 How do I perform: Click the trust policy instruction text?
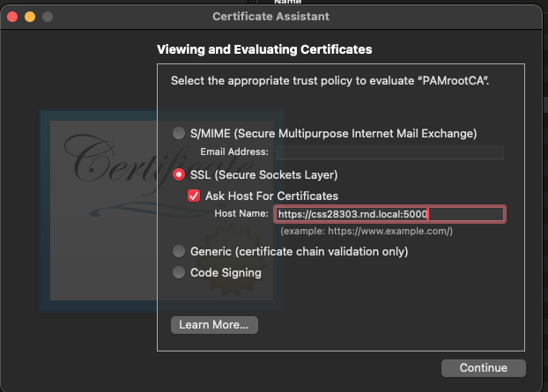(x=330, y=81)
